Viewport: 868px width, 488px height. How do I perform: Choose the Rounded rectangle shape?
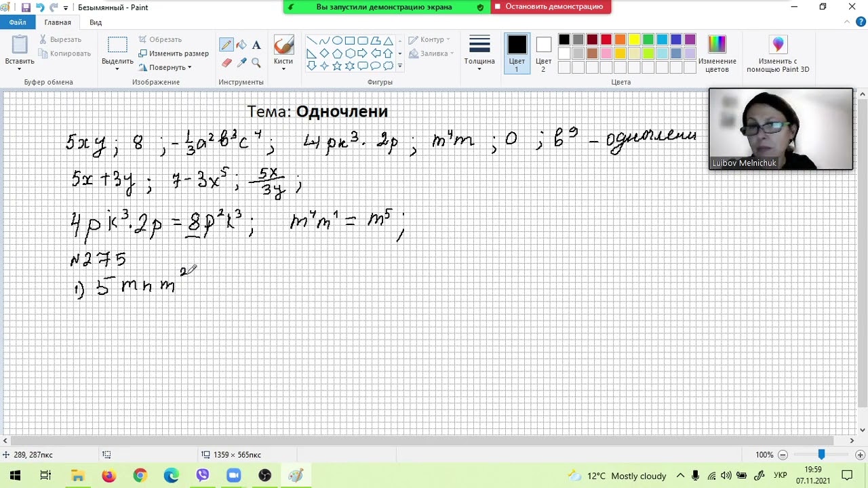tap(363, 41)
